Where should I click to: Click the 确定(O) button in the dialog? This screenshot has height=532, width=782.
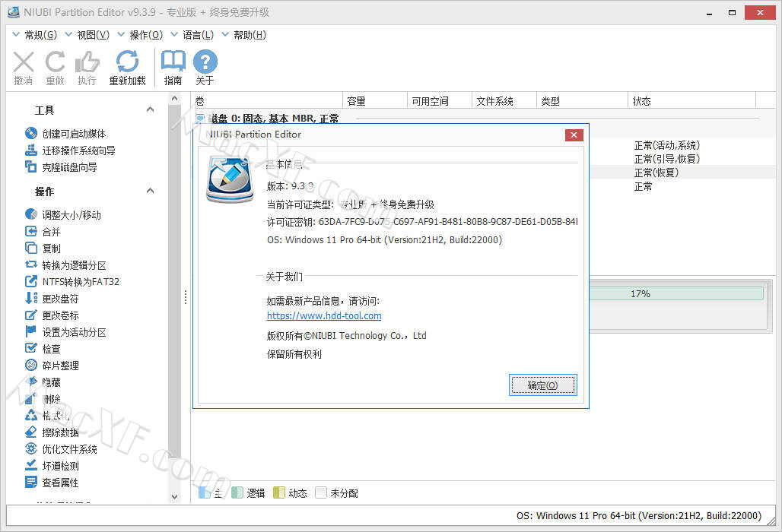(542, 385)
